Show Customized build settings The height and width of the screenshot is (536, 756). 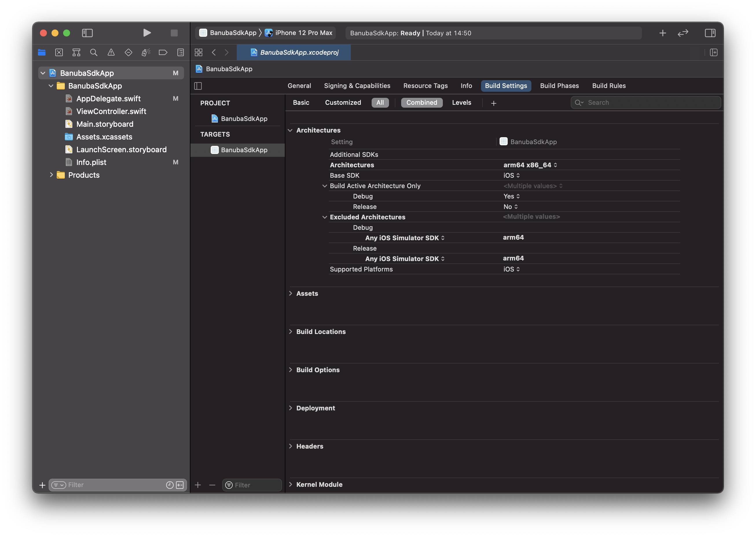[x=343, y=103]
